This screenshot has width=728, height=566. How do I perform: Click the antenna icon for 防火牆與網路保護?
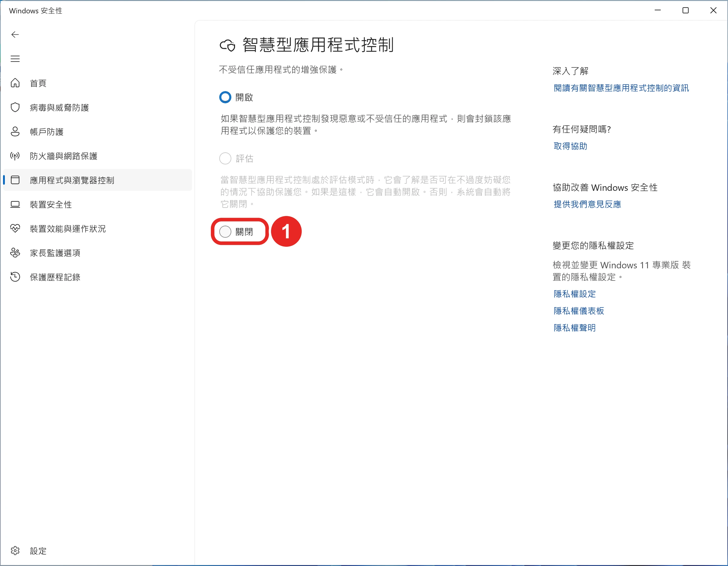point(15,156)
